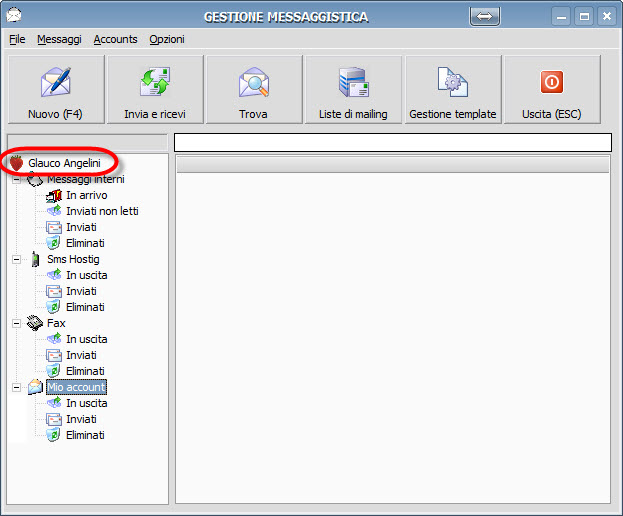Click the Inviati non letti envelope icon
623x516 pixels.
(x=54, y=211)
